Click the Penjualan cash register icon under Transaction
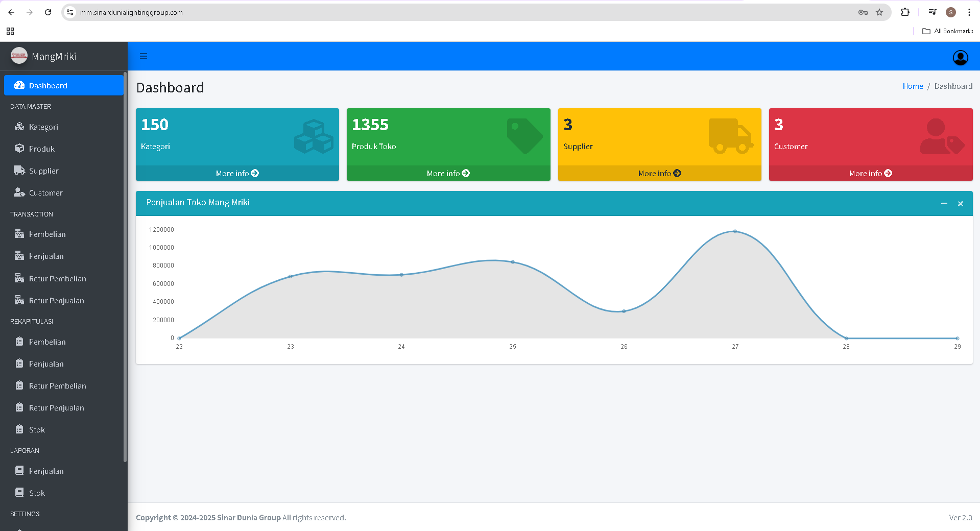The height and width of the screenshot is (531, 980). tap(19, 256)
